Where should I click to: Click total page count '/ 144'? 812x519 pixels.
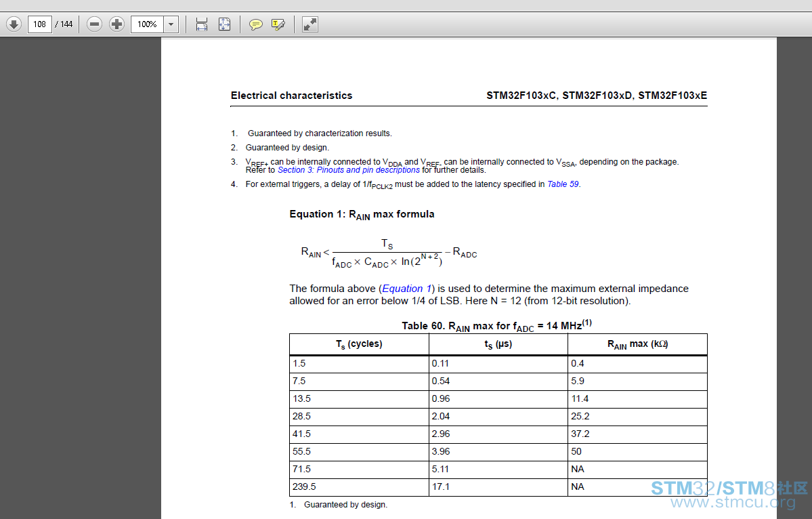(64, 24)
